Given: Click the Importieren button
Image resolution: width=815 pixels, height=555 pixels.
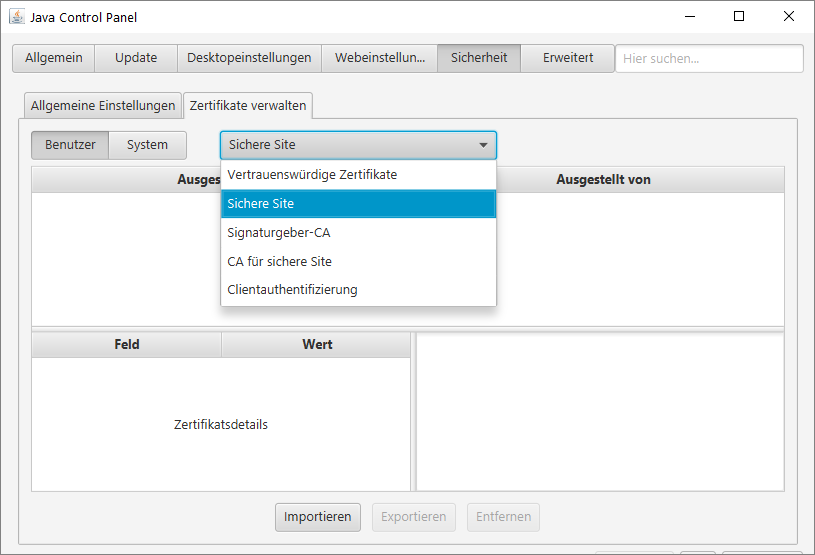Looking at the screenshot, I should pyautogui.click(x=318, y=517).
